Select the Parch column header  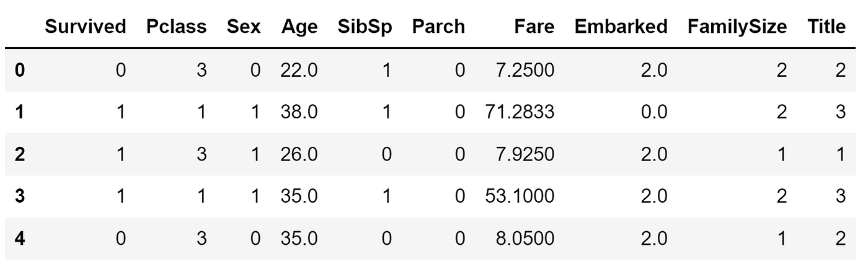pos(438,27)
